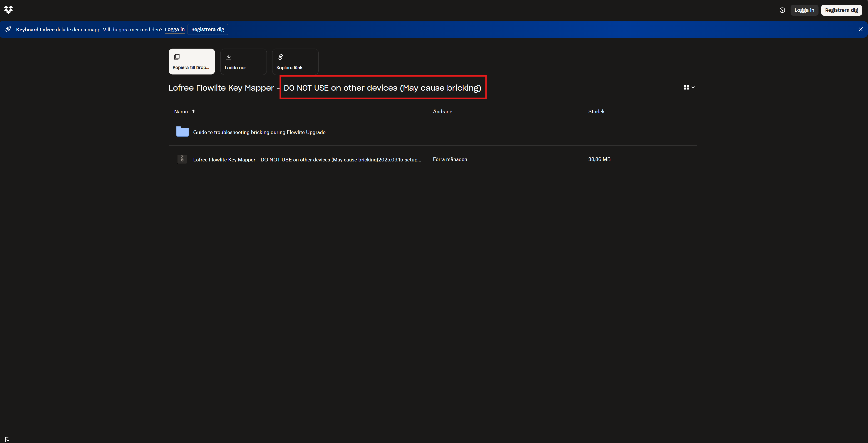Open the grid view switcher dropdown
The width and height of the screenshot is (868, 443).
point(686,87)
